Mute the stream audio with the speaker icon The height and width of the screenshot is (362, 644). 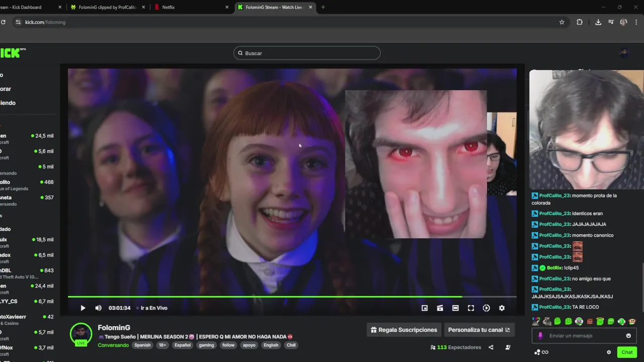[99, 308]
